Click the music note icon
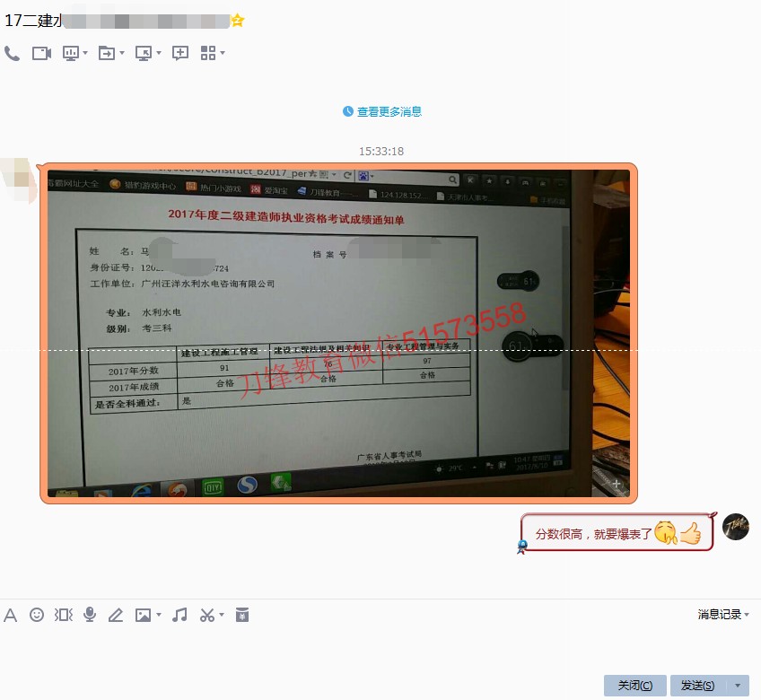 (x=179, y=615)
